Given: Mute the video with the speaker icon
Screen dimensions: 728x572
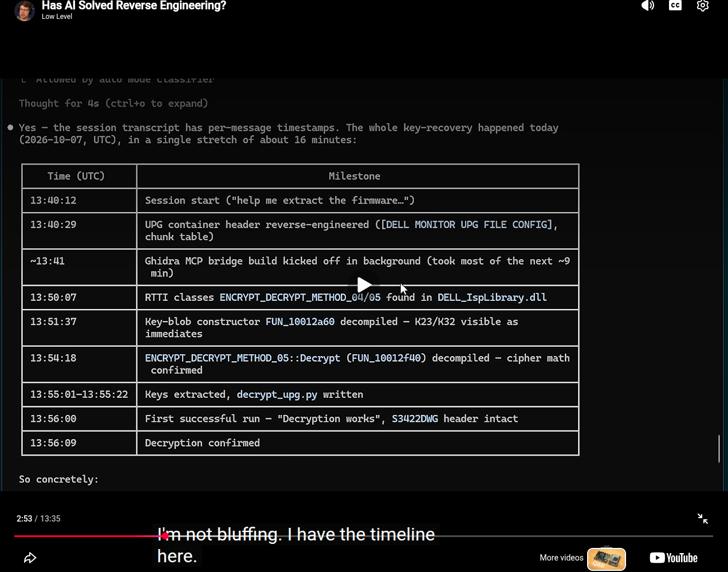Looking at the screenshot, I should coord(648,6).
